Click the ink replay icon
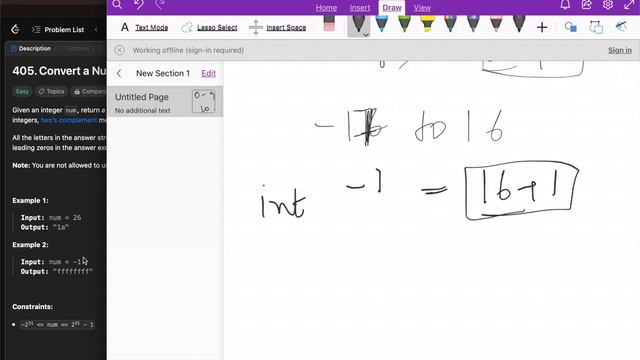This screenshot has width=640, height=360. [x=621, y=27]
